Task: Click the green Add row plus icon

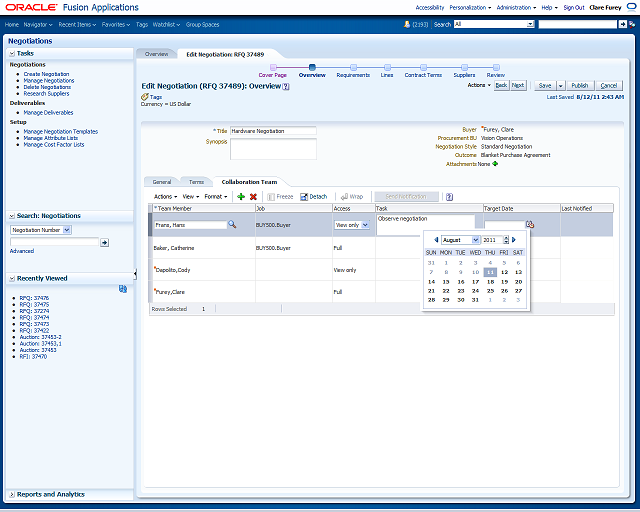Action: tap(241, 197)
